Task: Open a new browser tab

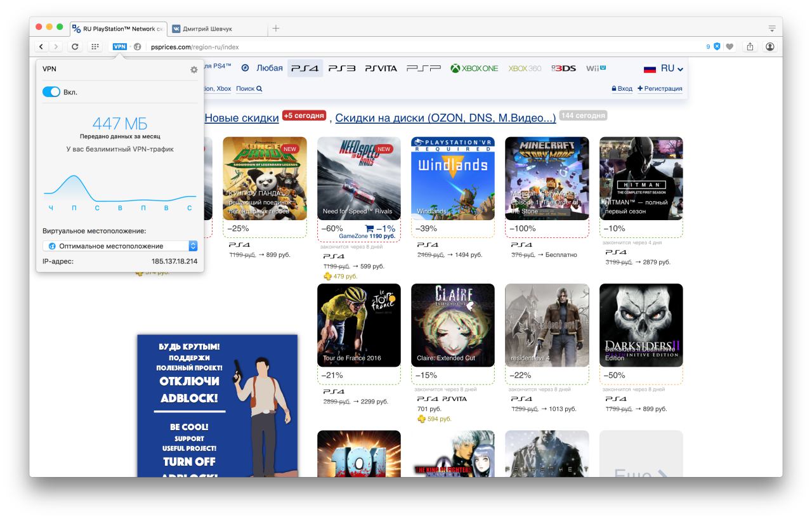Action: pyautogui.click(x=275, y=28)
